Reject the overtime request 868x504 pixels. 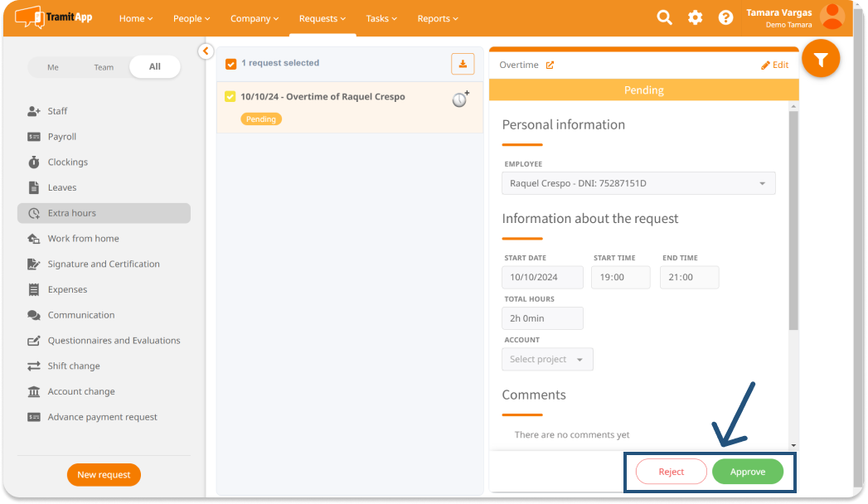click(x=671, y=472)
